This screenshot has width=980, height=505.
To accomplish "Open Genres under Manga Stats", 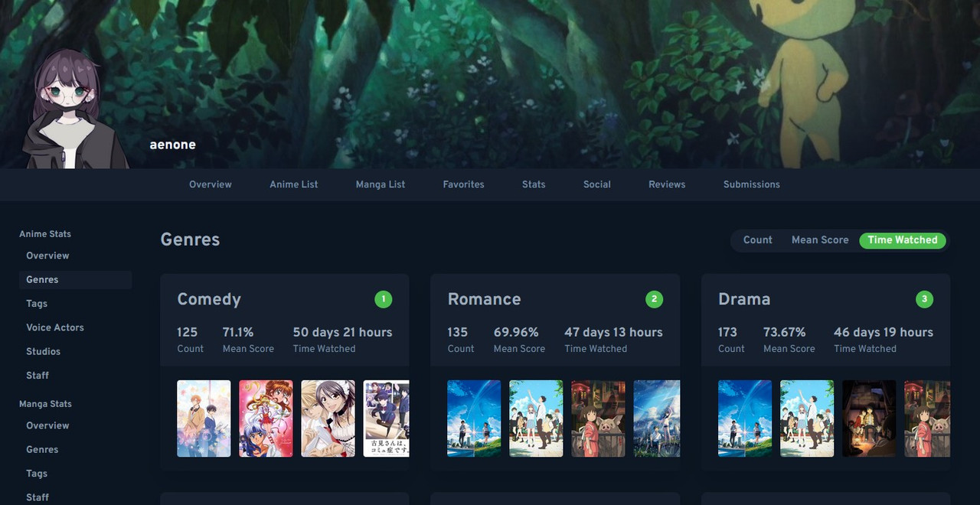I will click(x=75, y=450).
